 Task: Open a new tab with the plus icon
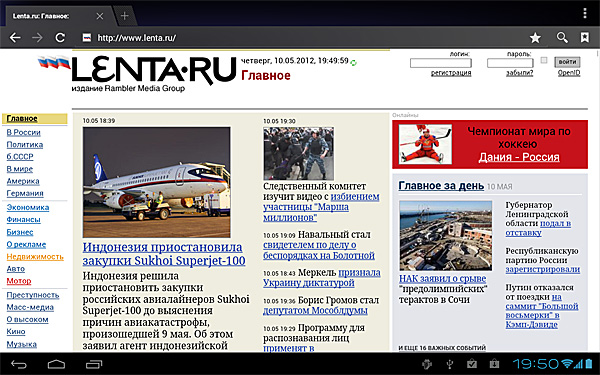pos(124,16)
